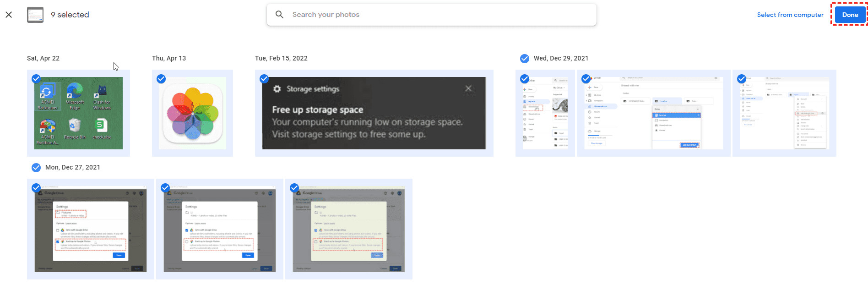Uncheck the first Dec 29 Drive sidebar screenshot
Image resolution: width=868 pixels, height=301 pixels.
click(525, 79)
